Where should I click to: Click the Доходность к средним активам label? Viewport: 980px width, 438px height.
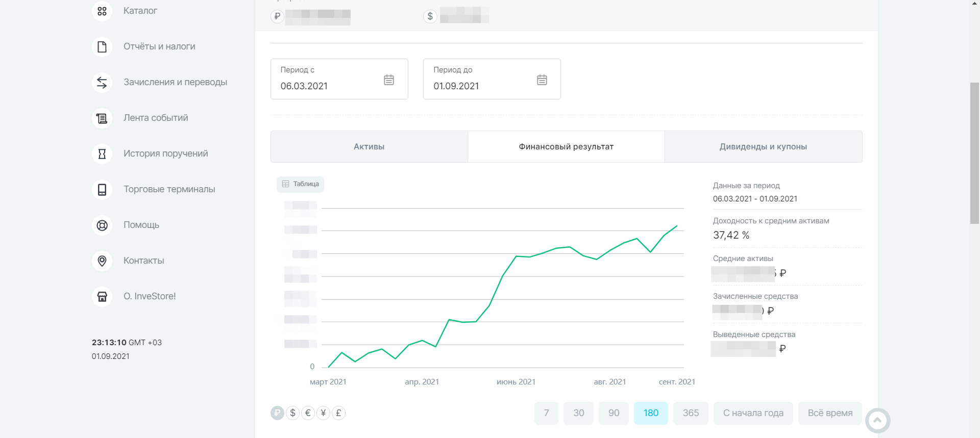[771, 221]
